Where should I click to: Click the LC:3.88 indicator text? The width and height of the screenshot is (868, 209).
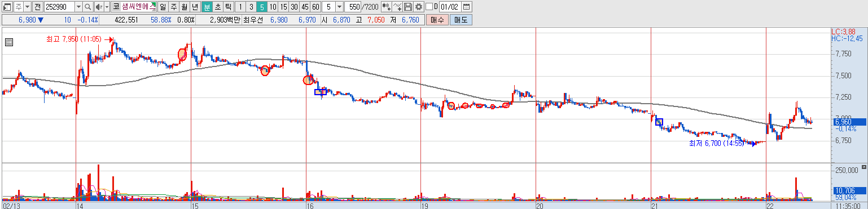pos(843,32)
